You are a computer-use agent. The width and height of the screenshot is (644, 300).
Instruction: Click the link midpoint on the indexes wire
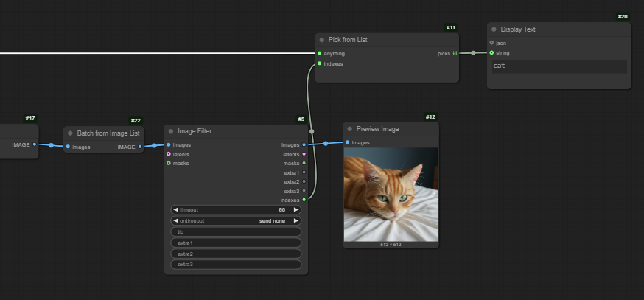point(312,131)
